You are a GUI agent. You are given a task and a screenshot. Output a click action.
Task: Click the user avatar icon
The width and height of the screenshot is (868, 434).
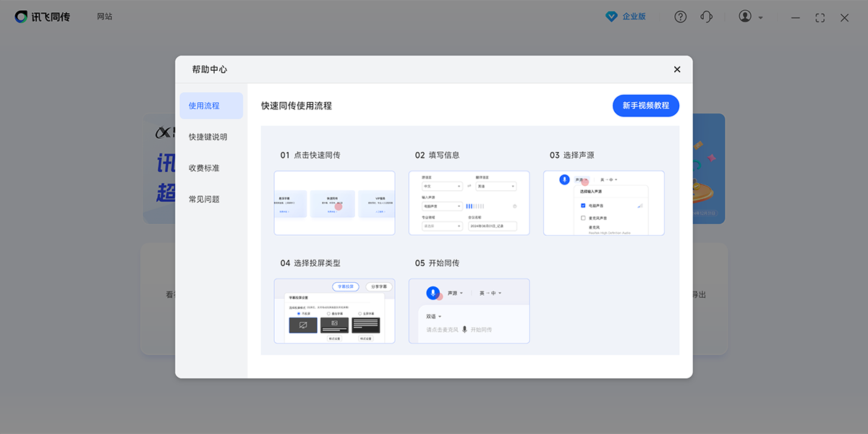(745, 17)
